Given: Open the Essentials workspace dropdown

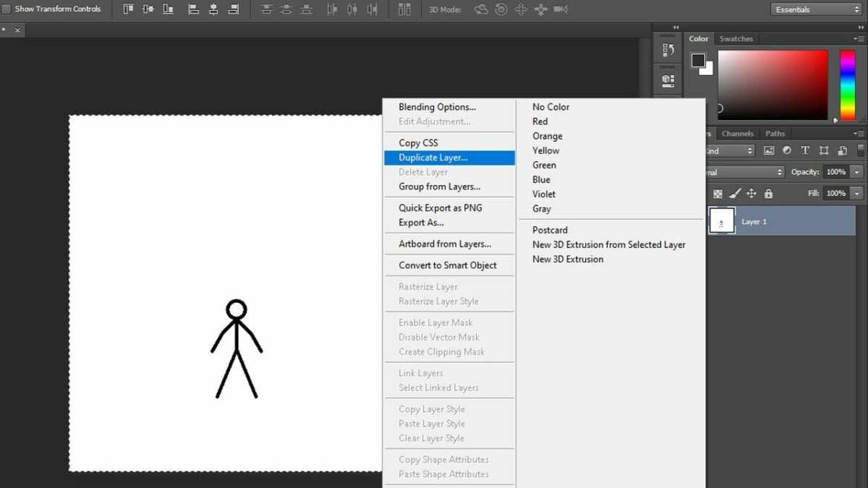Looking at the screenshot, I should [815, 9].
